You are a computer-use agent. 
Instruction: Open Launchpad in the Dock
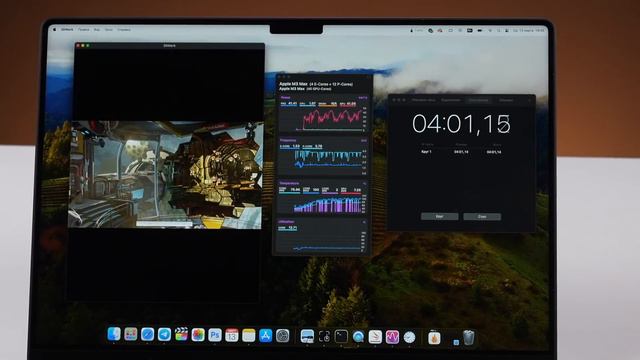[x=131, y=335]
